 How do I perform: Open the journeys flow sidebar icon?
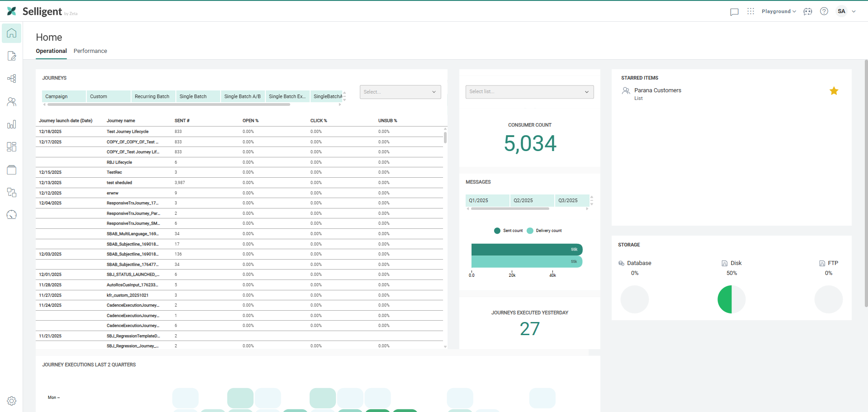[x=12, y=79]
